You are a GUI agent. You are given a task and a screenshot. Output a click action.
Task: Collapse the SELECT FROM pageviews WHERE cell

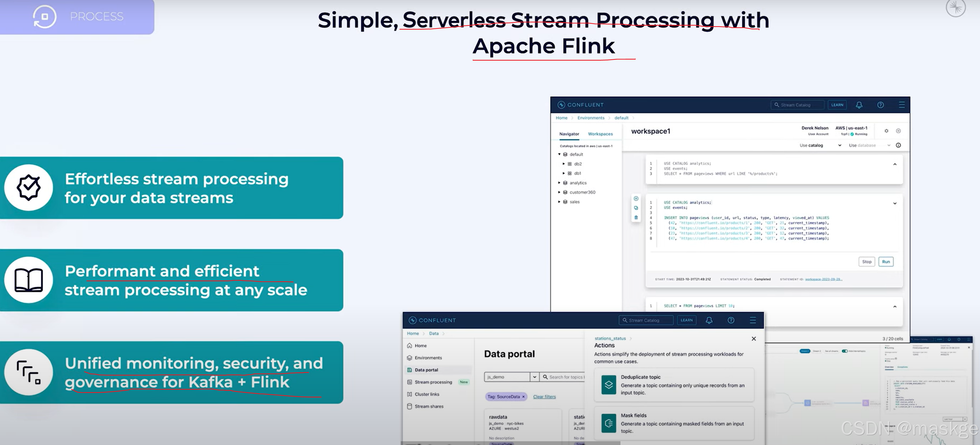tap(895, 164)
